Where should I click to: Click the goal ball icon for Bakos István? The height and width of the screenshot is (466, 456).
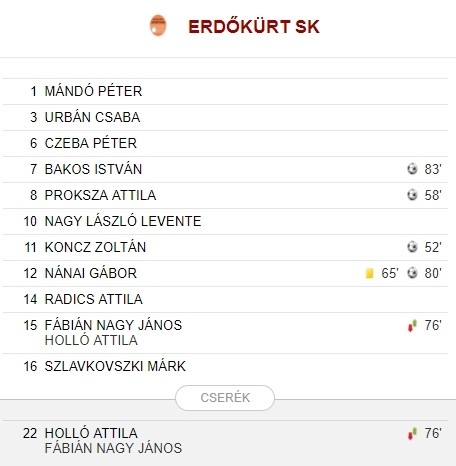click(412, 169)
